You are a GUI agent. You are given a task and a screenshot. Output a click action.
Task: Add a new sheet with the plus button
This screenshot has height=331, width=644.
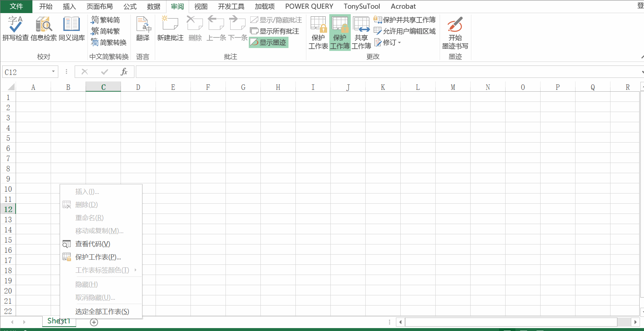(94, 322)
